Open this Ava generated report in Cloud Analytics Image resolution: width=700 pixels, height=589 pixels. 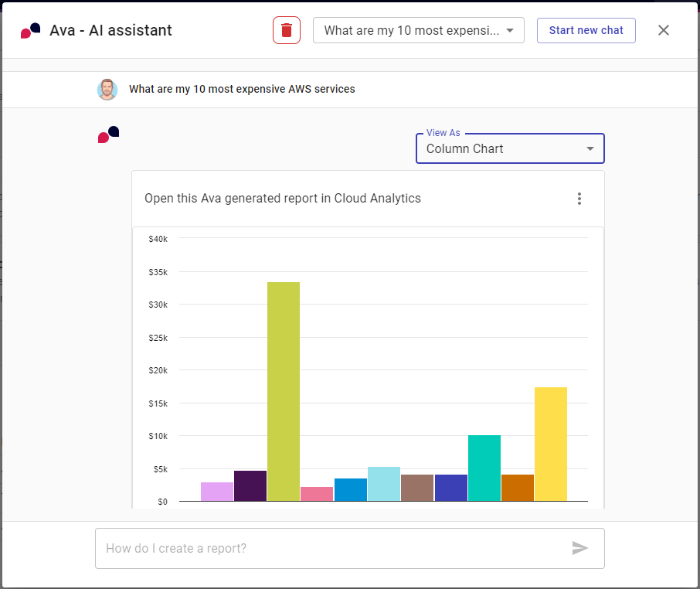point(283,199)
